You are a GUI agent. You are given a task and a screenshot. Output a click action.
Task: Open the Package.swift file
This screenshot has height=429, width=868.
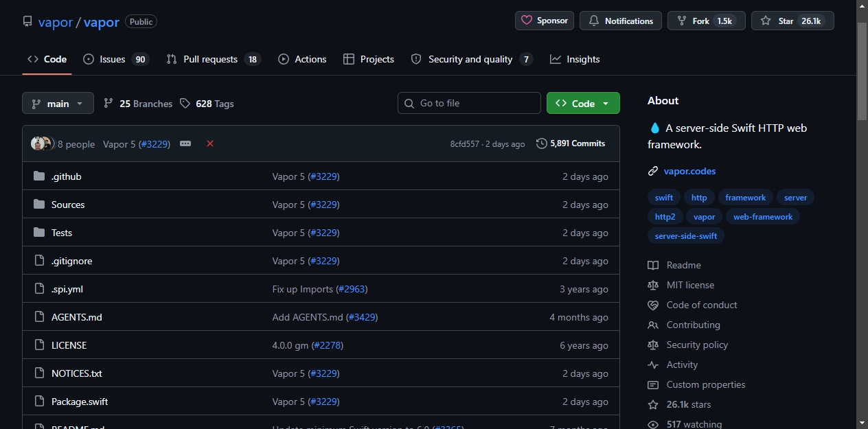tap(80, 402)
